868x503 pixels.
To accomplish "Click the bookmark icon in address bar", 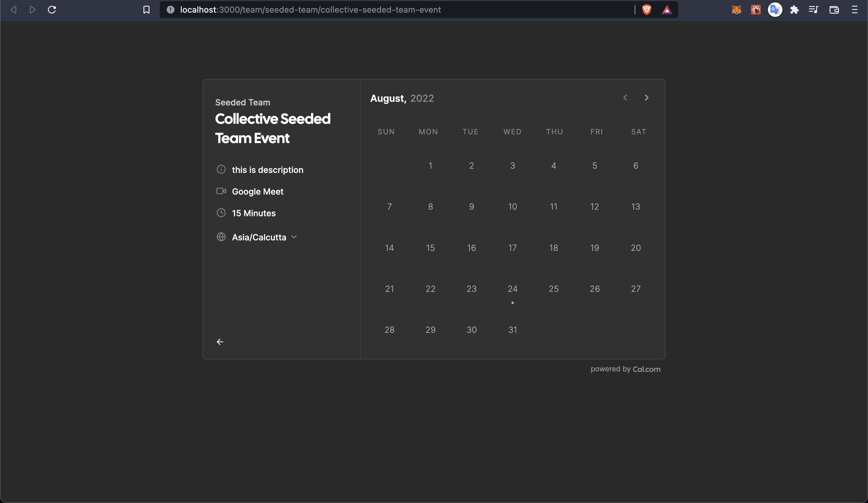I will 146,10.
